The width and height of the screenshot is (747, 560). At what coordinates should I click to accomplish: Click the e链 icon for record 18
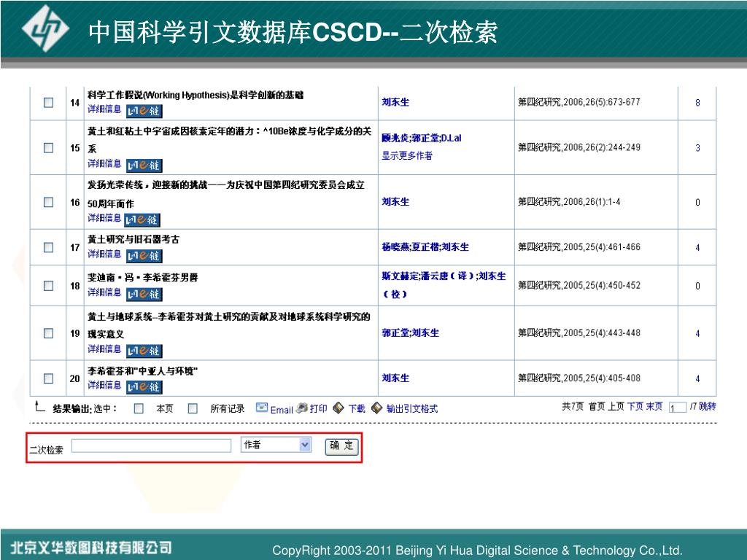(144, 295)
